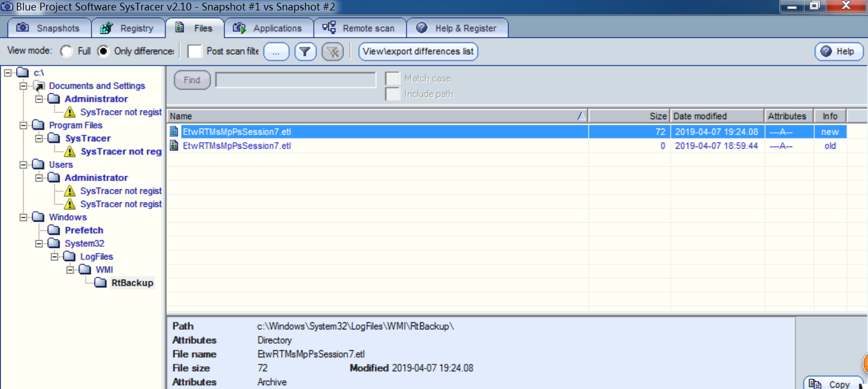The image size is (868, 389).
Task: Click the clear filter crossed funnel icon
Action: tap(333, 52)
